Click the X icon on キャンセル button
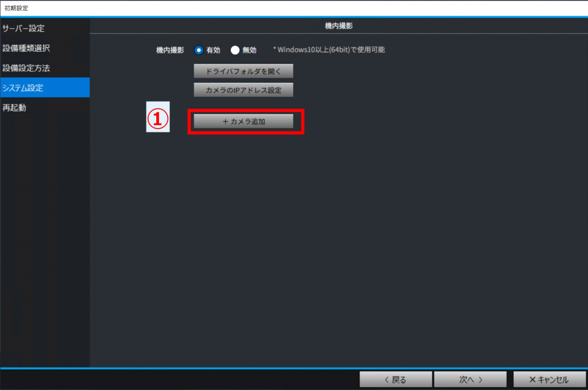The image size is (588, 390). [532, 380]
